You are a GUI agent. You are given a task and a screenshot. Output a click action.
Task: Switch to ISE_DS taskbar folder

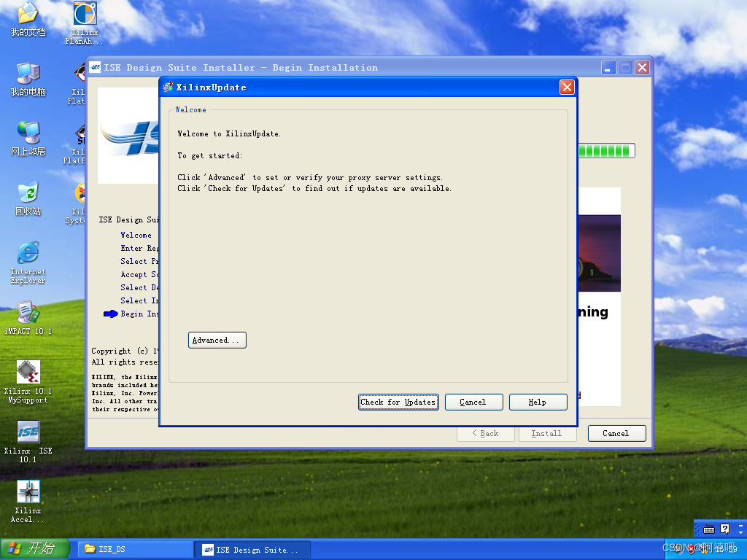[134, 549]
